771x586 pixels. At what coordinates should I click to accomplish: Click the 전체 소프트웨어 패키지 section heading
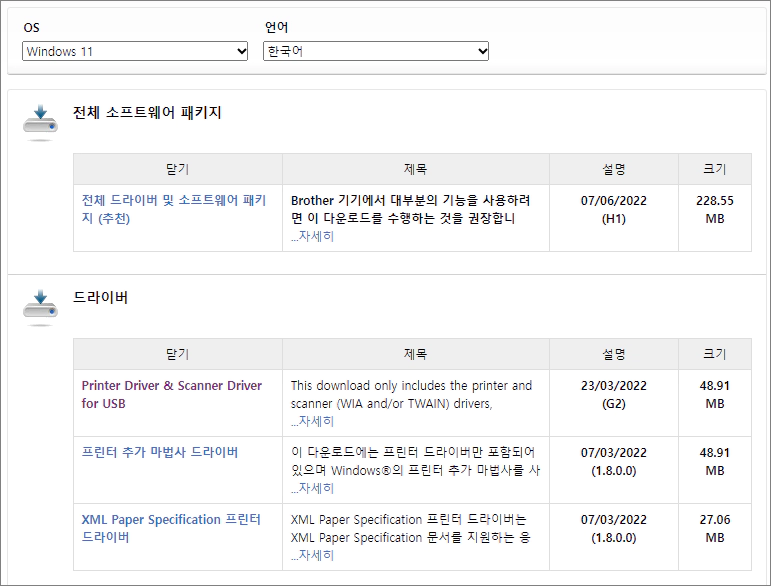click(147, 113)
